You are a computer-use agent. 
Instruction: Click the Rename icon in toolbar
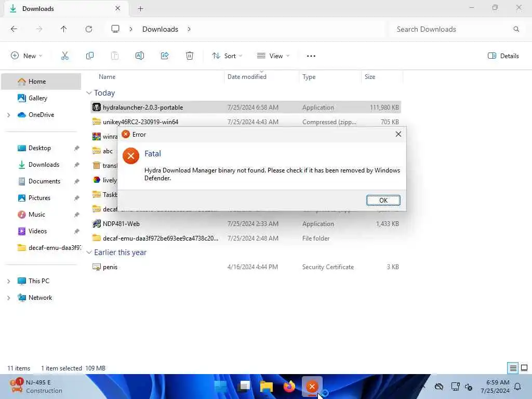point(140,56)
